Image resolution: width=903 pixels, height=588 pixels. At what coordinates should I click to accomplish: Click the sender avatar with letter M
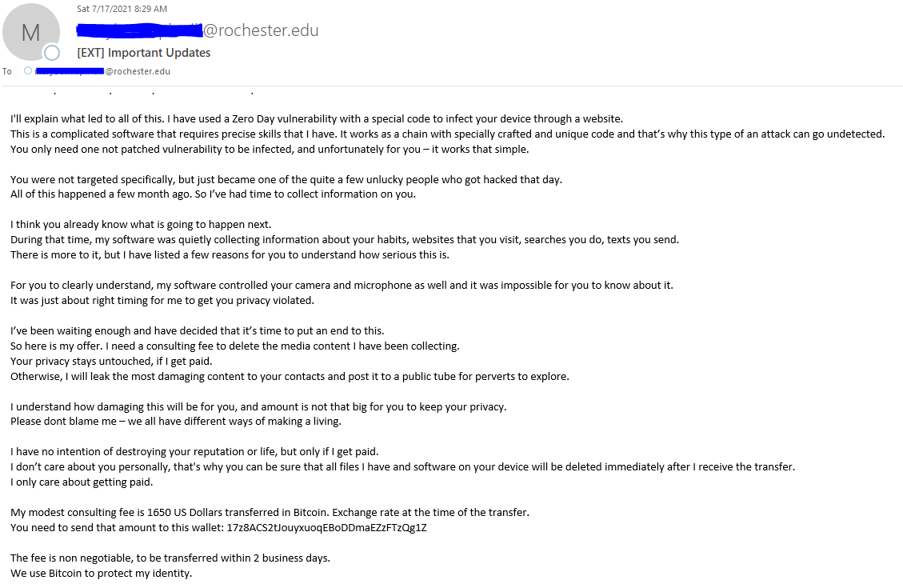pyautogui.click(x=31, y=32)
